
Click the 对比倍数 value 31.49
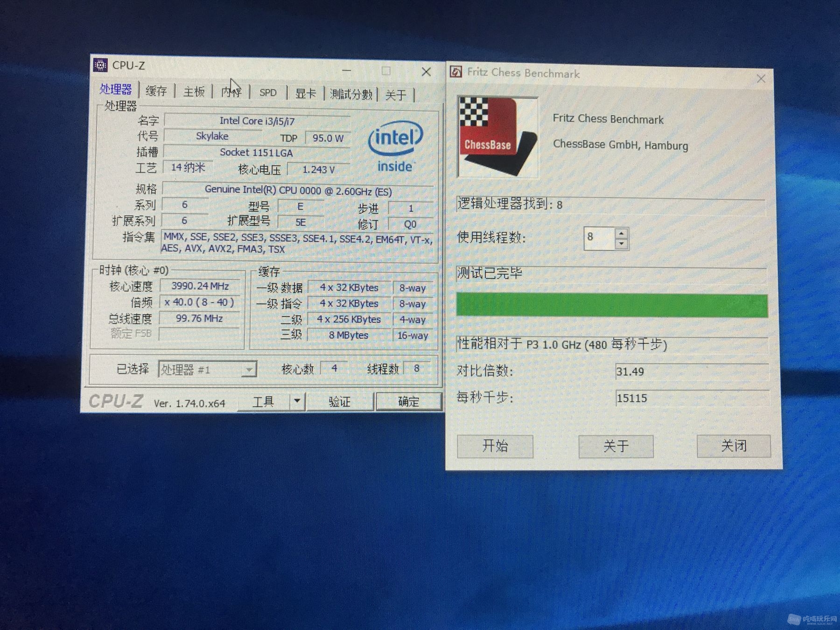[x=630, y=371]
